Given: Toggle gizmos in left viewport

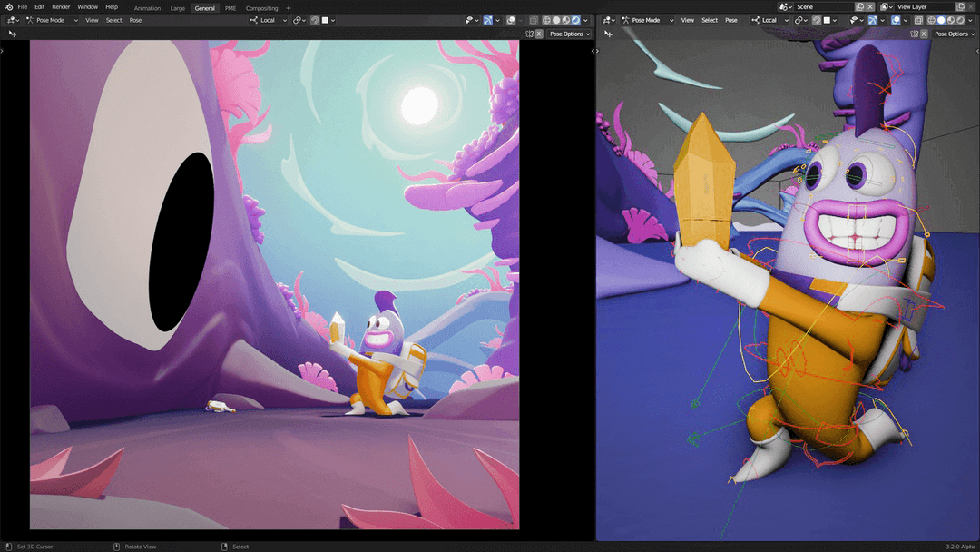Looking at the screenshot, I should tap(488, 20).
